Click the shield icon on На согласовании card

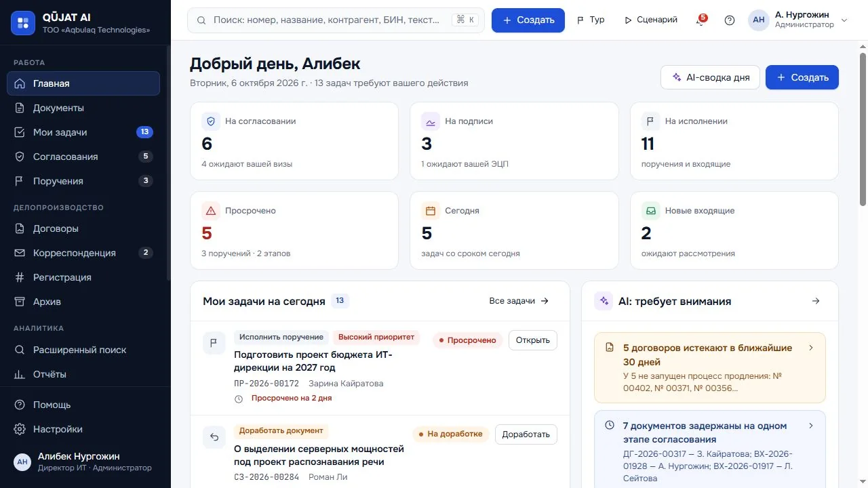pyautogui.click(x=211, y=121)
